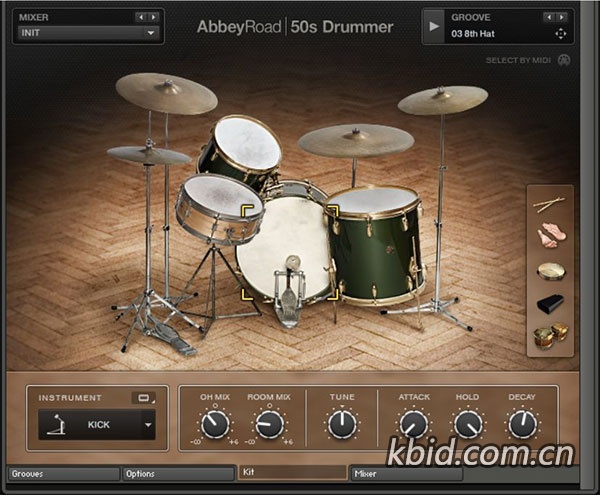The height and width of the screenshot is (495, 600).
Task: Select the cowbell percussion icon
Action: tap(551, 304)
